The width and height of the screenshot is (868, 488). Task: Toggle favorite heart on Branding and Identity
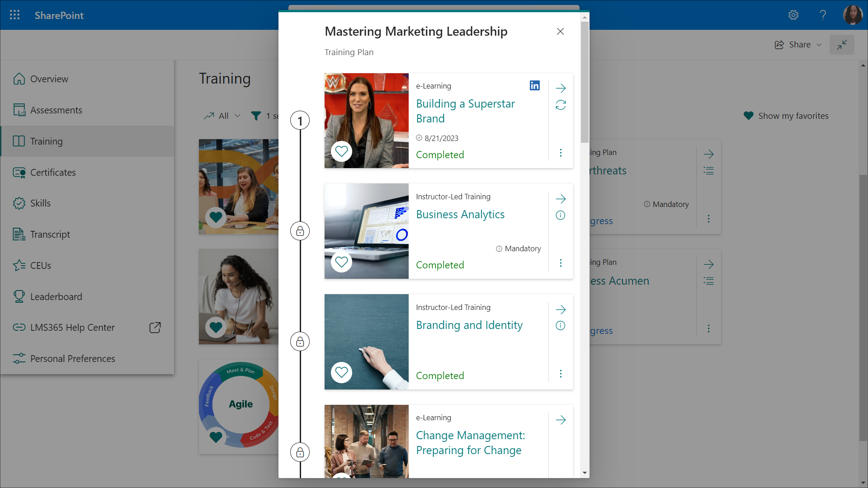[341, 372]
